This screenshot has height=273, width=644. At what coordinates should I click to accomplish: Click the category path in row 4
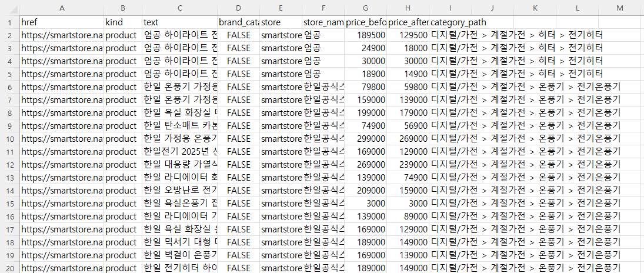[517, 61]
